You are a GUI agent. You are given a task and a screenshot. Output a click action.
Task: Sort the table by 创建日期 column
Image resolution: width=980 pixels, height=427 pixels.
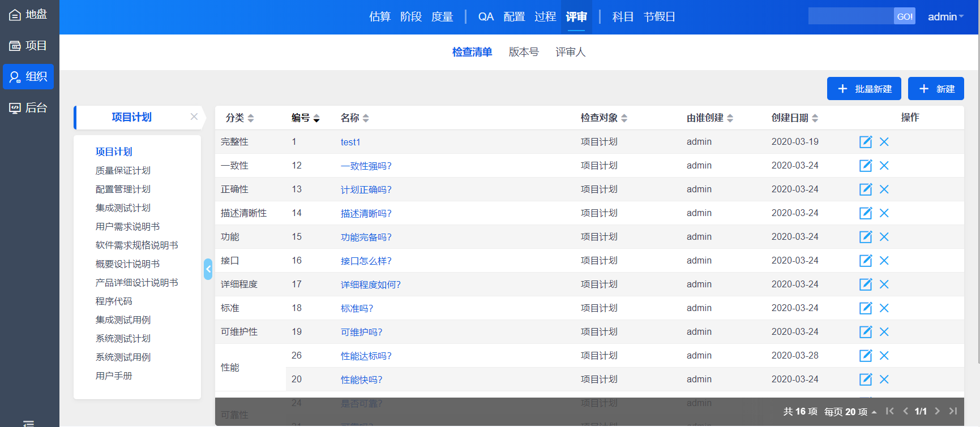[795, 118]
